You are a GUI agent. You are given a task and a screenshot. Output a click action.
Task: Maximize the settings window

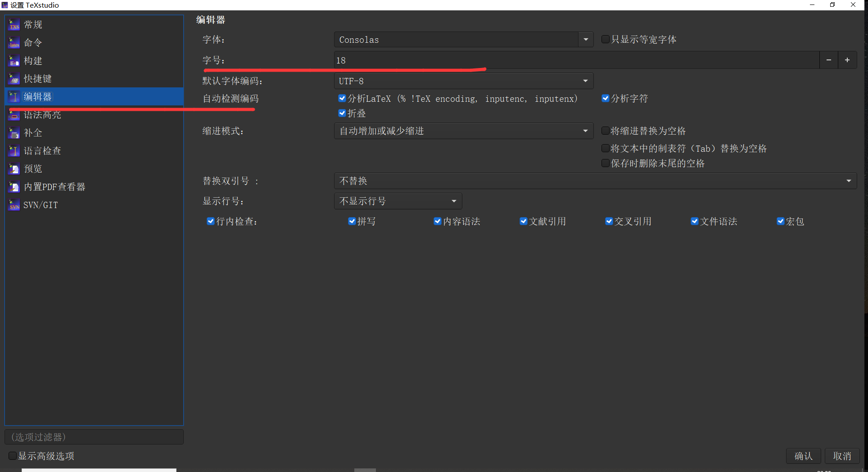[832, 5]
